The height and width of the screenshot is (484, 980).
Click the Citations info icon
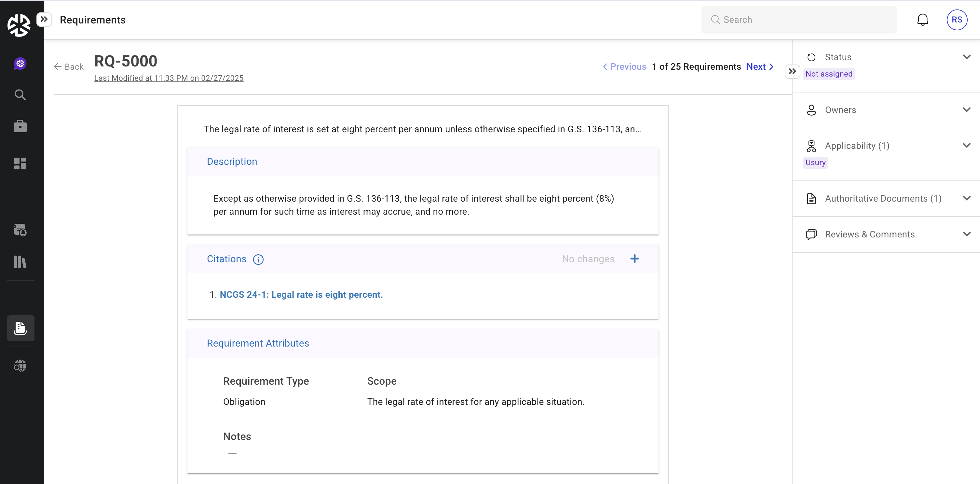258,259
